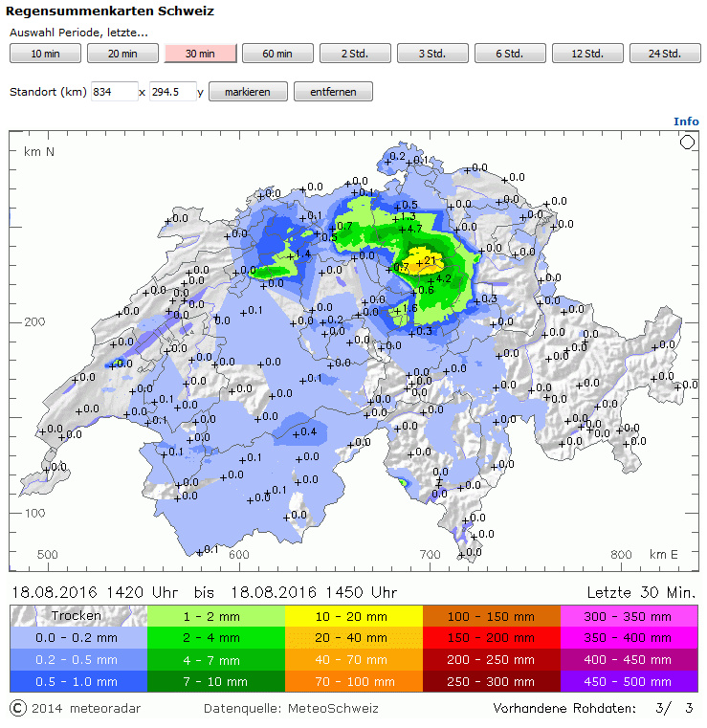Viewport: 707px width, 728px height.
Task: Click the 250 - 300 mm legend swatch
Action: [492, 681]
